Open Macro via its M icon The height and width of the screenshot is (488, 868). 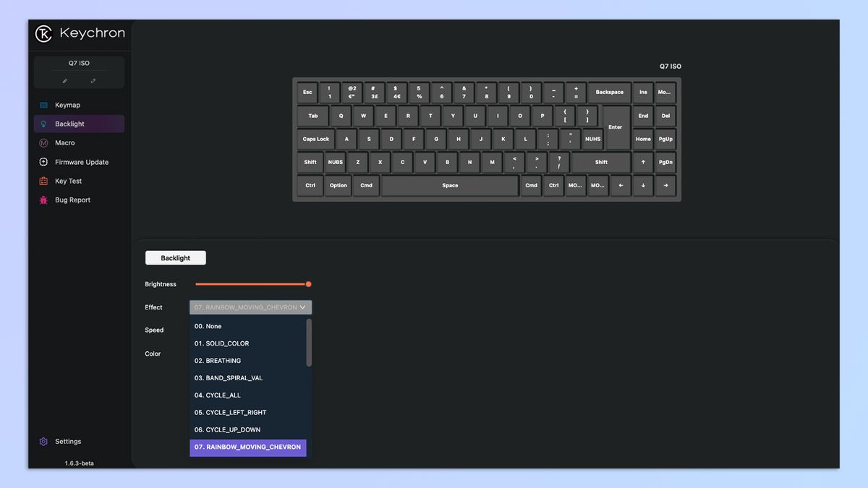point(43,143)
